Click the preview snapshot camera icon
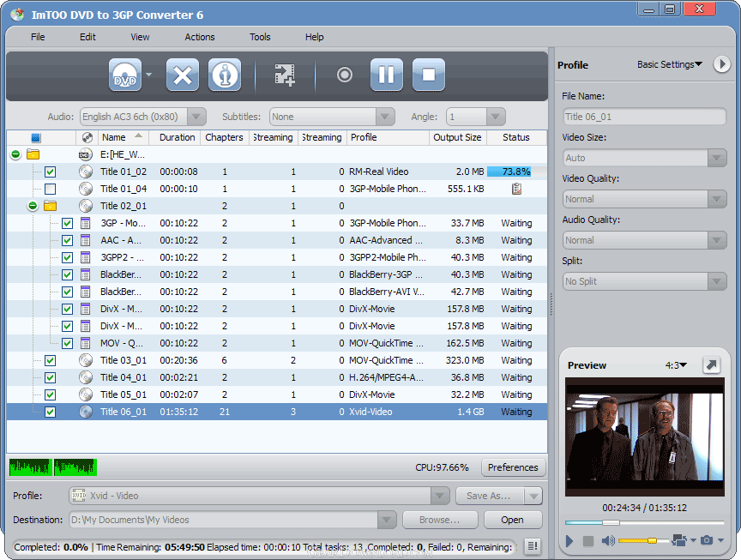 pos(707,540)
